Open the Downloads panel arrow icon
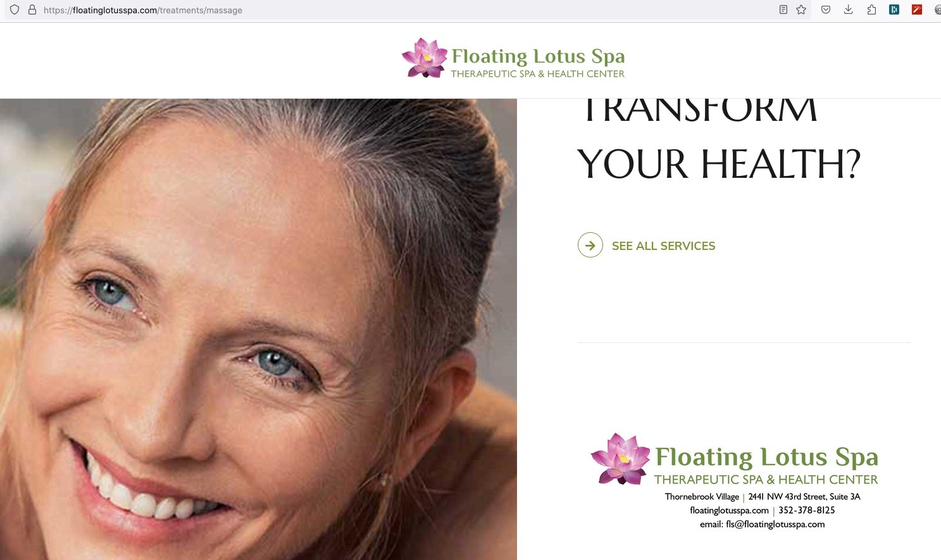 (x=849, y=9)
